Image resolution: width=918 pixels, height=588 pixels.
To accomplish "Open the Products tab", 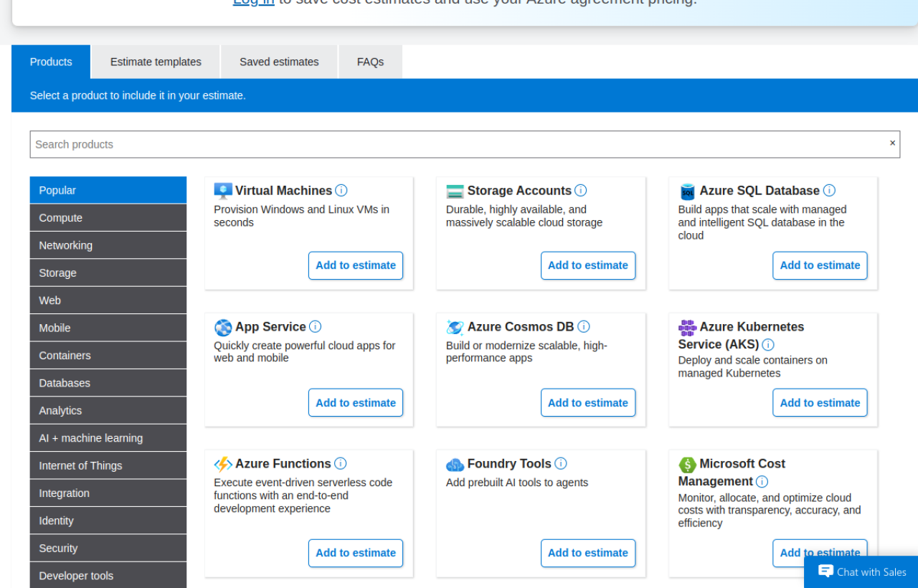I will (51, 62).
